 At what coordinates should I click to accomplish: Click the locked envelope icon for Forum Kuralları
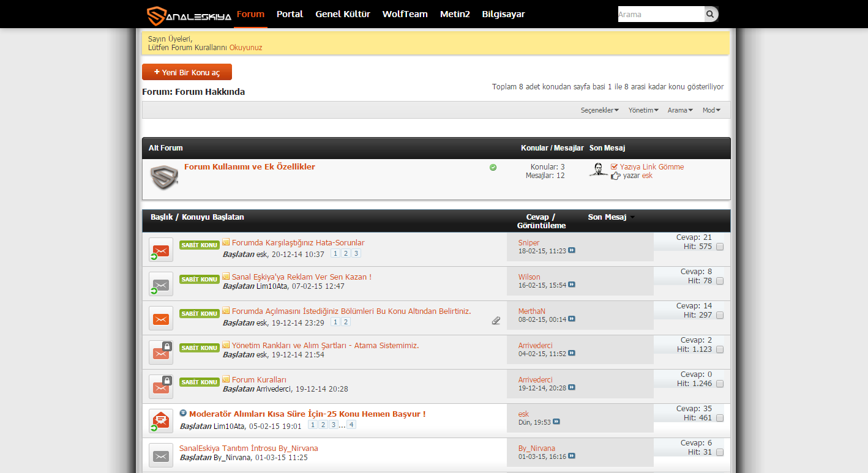click(161, 387)
